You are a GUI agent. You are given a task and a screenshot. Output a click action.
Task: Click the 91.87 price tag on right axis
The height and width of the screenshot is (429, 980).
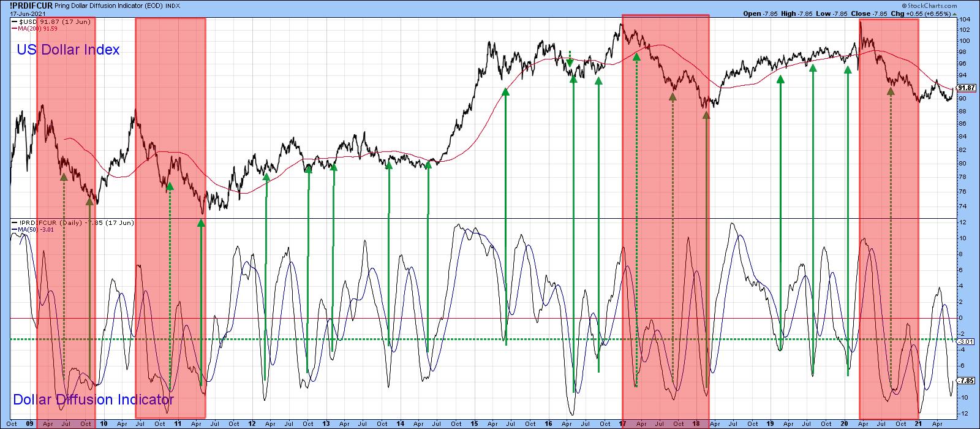(966, 88)
